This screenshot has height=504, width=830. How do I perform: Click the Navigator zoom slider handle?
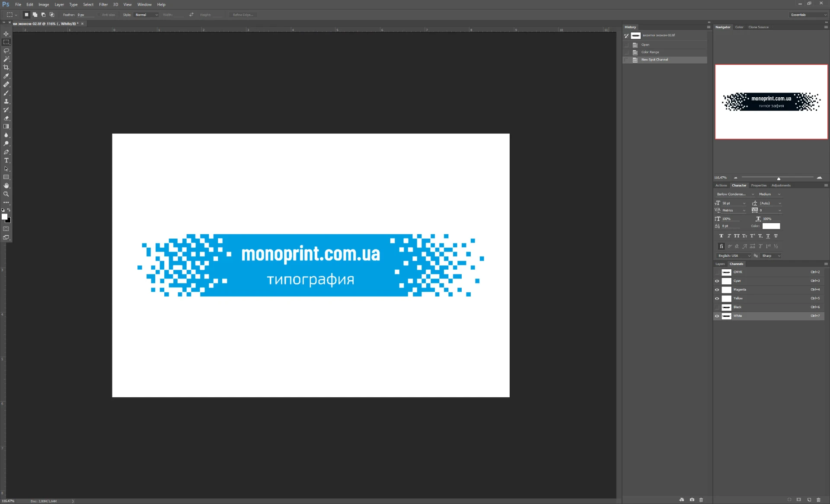pos(779,179)
